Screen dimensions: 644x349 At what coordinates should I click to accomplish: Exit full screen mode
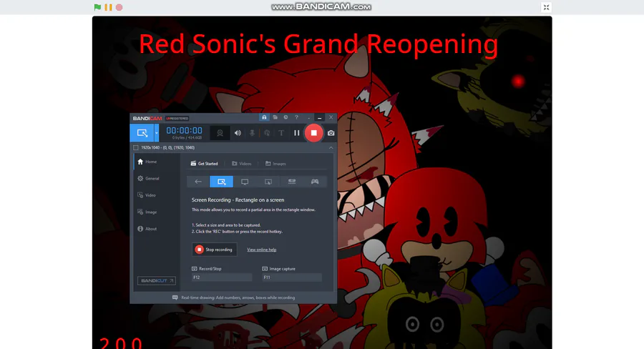tap(546, 7)
